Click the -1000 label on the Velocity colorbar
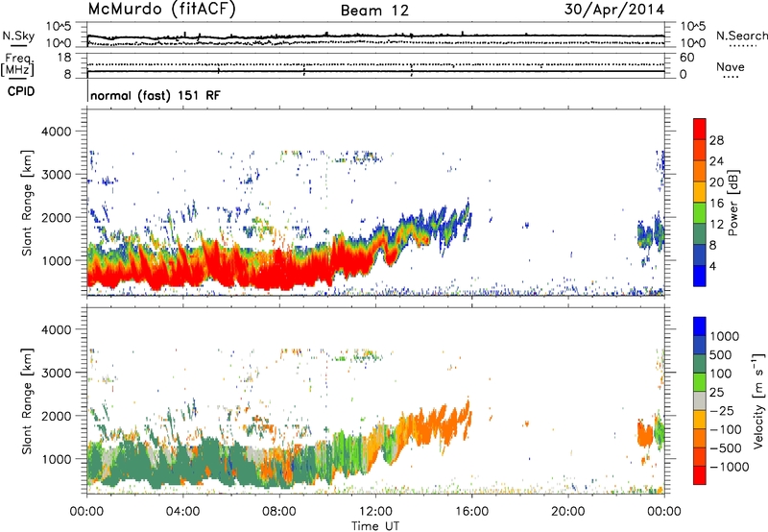Viewport: 768px width, 532px height. pos(730,467)
